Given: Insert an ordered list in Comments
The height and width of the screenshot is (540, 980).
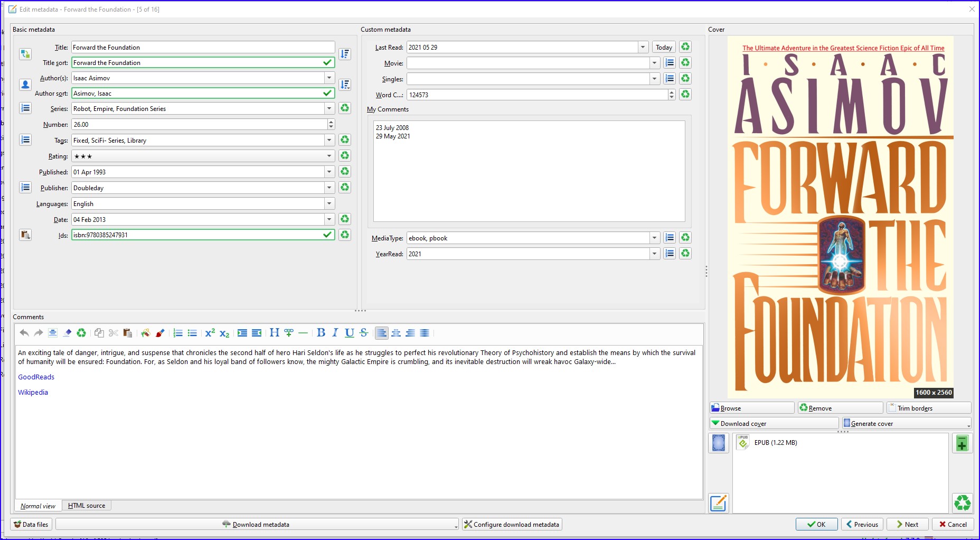Looking at the screenshot, I should 178,333.
